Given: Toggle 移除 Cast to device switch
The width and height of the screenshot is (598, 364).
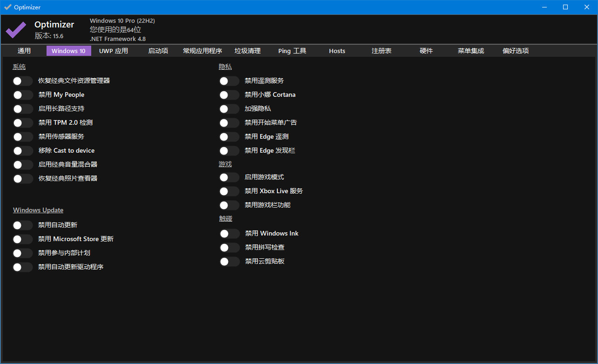Looking at the screenshot, I should pyautogui.click(x=23, y=151).
